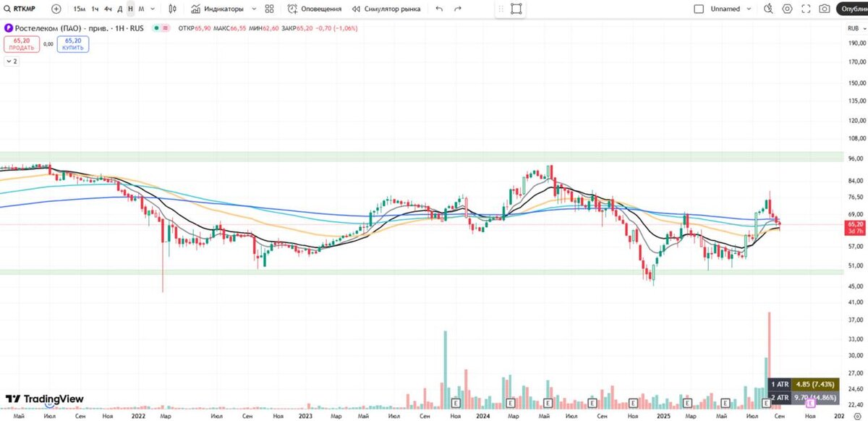This screenshot has height=421, width=868.
Task: Open the layout setup square icon
Action: (x=699, y=9)
